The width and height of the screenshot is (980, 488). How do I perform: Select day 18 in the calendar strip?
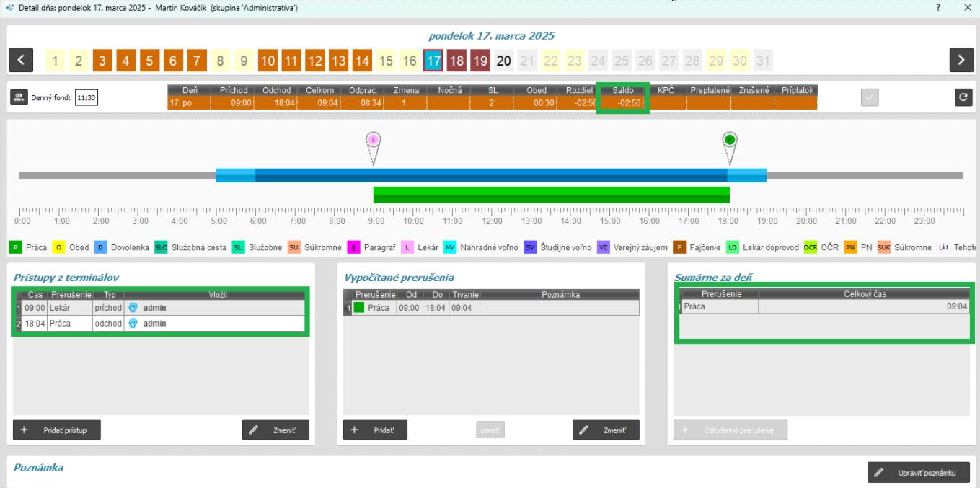(x=456, y=61)
